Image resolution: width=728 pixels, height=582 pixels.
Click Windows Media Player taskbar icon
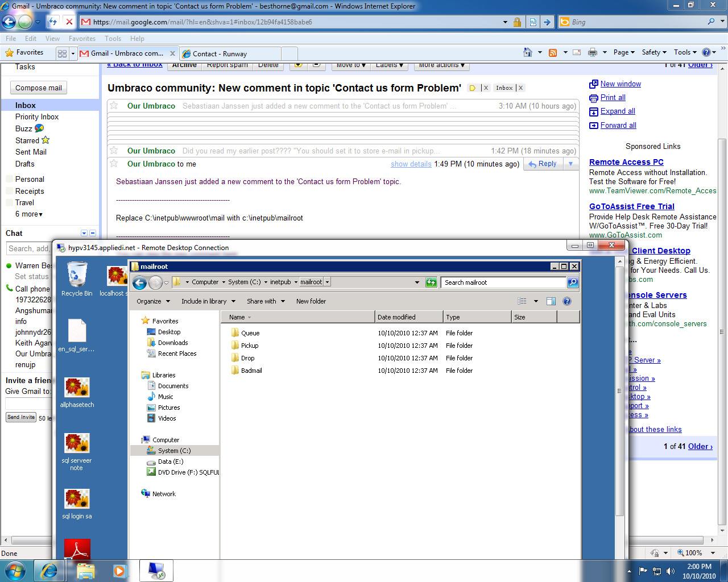tap(119, 571)
